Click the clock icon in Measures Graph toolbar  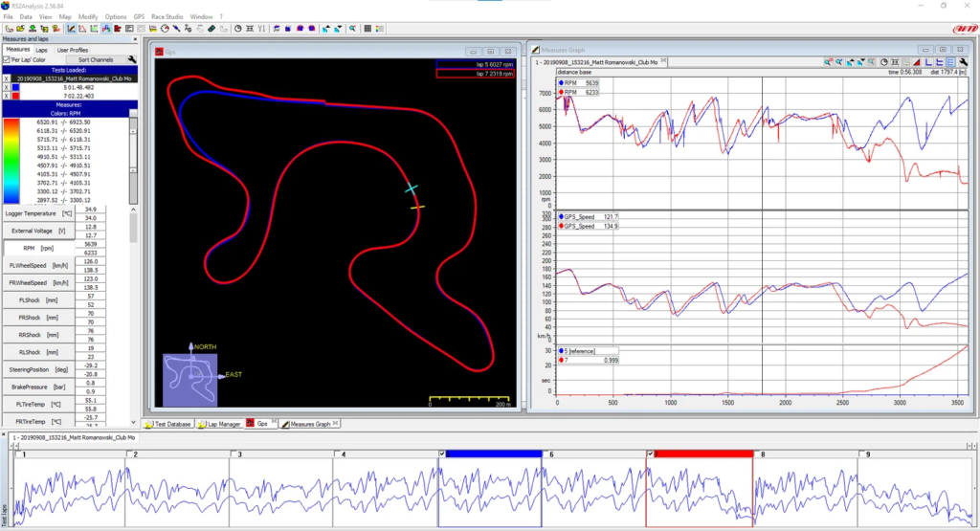pos(883,62)
